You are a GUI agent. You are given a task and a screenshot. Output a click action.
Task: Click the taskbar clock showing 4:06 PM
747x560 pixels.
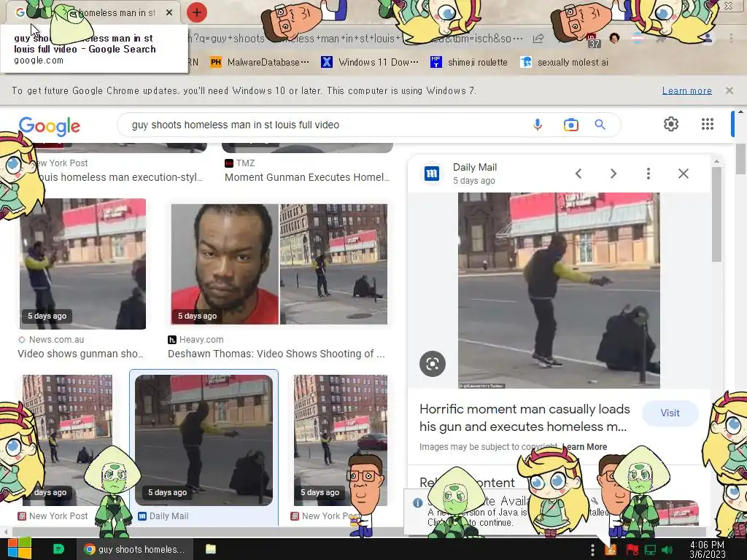pos(708,550)
